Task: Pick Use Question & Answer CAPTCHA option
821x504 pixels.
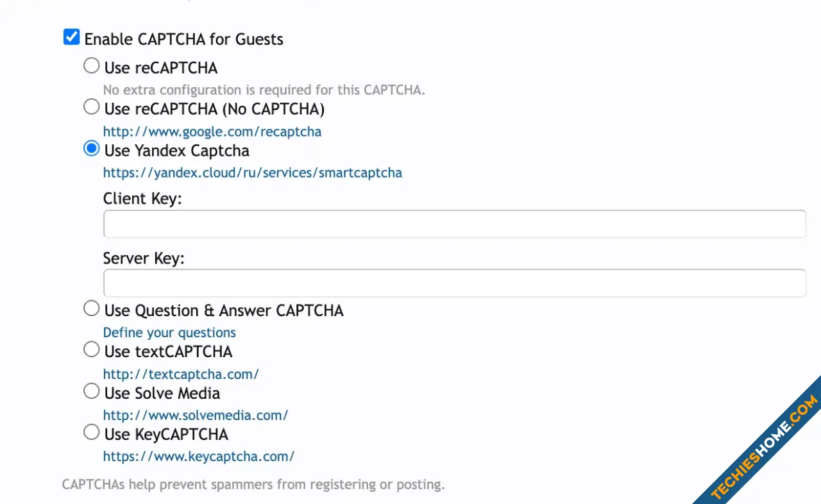Action: tap(92, 308)
